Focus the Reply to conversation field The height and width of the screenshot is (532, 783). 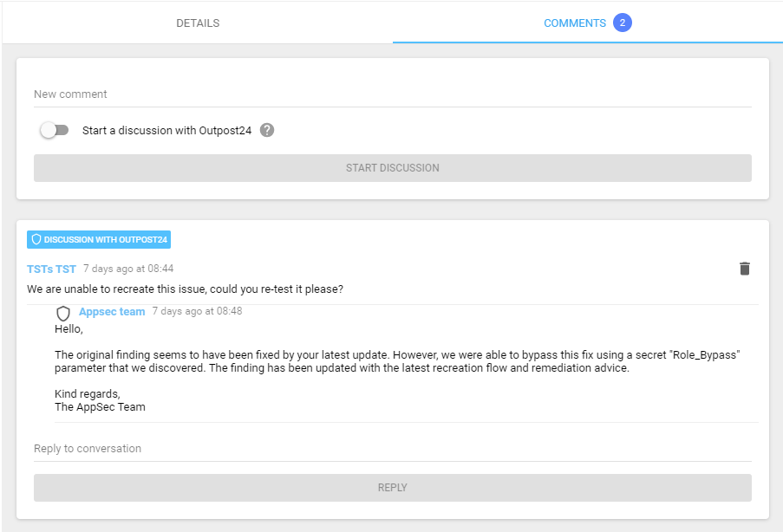[x=392, y=449]
